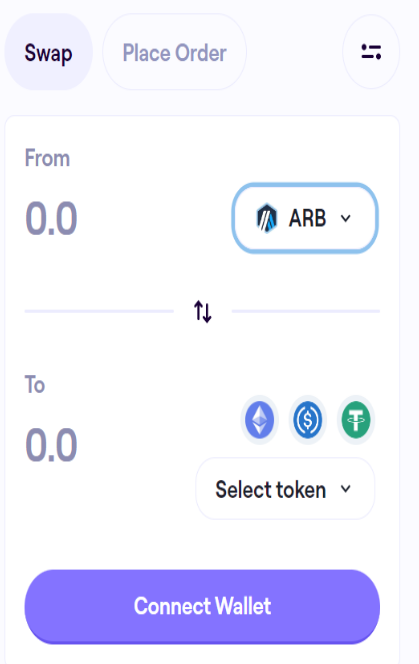
Task: Click the chevron next to Select token
Action: click(346, 489)
